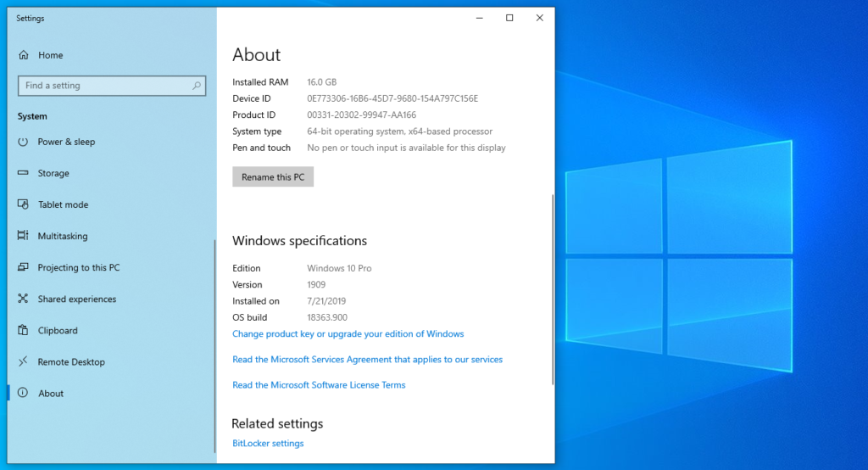Click the search magnifier icon
Viewport: 868px width, 470px height.
[x=197, y=86]
